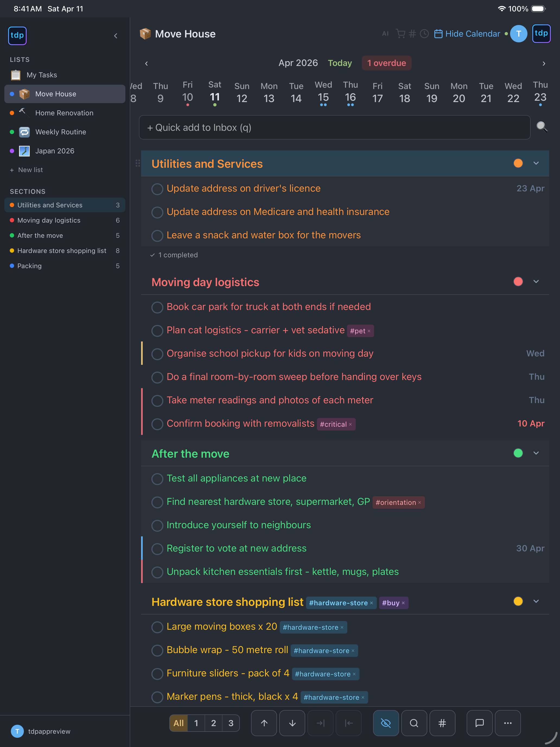Open the '1 overdue' tasks view
This screenshot has width=560, height=747.
(387, 63)
